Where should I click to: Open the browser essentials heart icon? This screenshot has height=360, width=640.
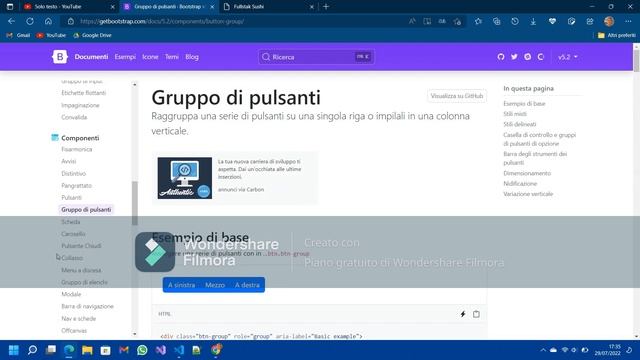552,21
